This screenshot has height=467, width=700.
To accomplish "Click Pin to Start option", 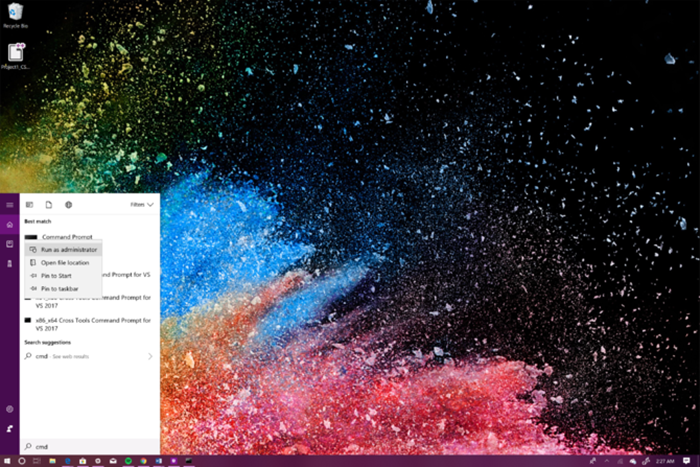I will (x=56, y=275).
